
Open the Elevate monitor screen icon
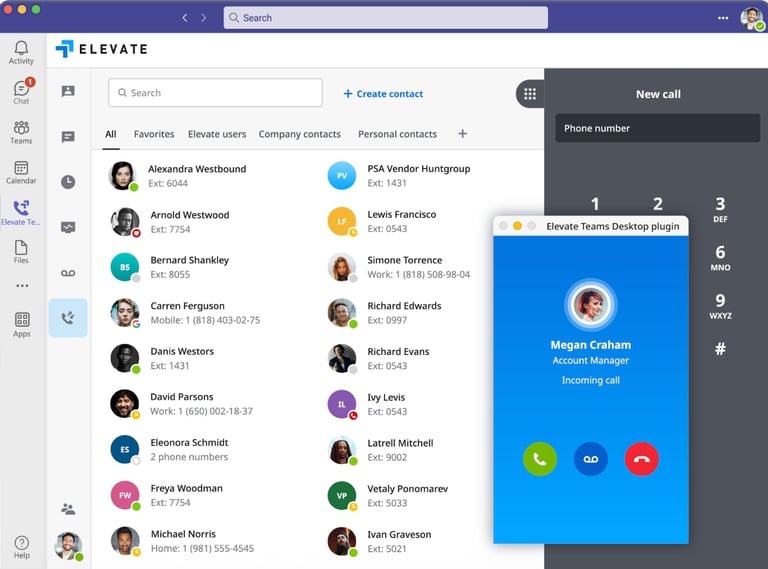coord(68,227)
